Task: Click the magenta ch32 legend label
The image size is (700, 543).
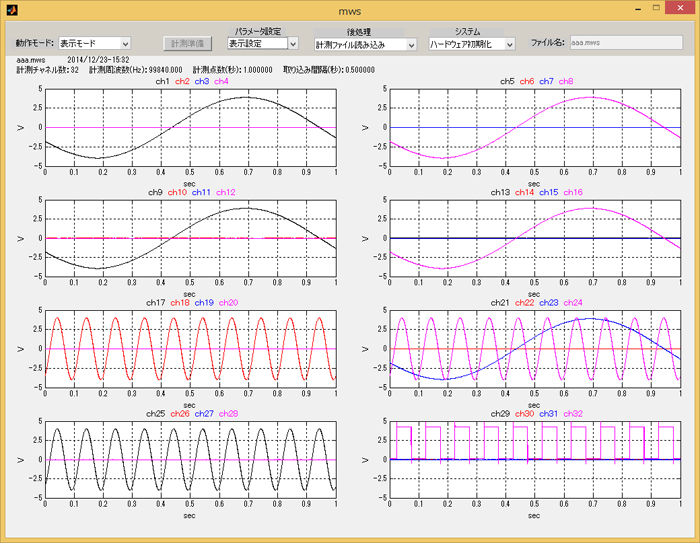Action: pyautogui.click(x=573, y=414)
